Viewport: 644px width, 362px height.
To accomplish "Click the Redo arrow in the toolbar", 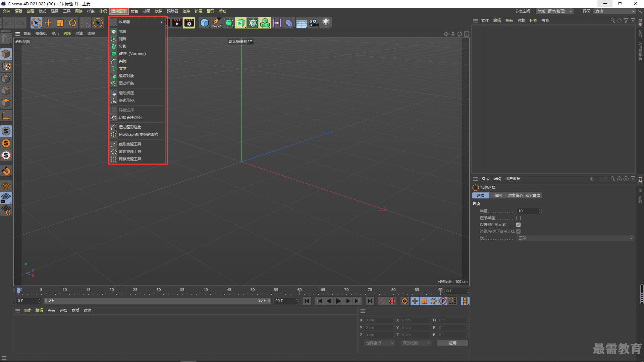I will (21, 23).
